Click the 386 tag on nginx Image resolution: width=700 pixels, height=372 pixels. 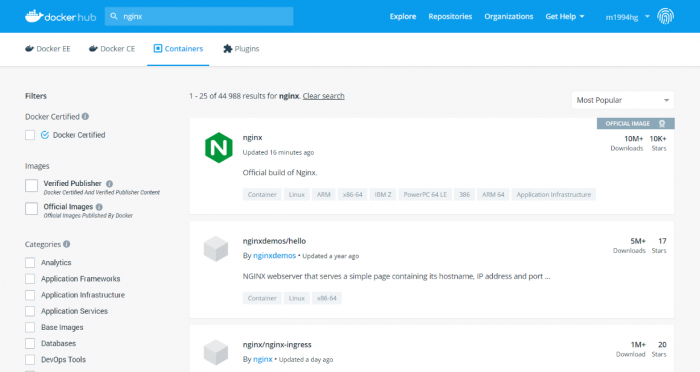click(x=464, y=195)
